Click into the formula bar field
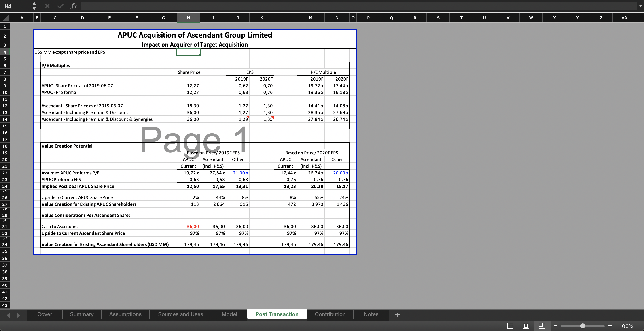Screen dimensions: 644x331 [x=359, y=6]
